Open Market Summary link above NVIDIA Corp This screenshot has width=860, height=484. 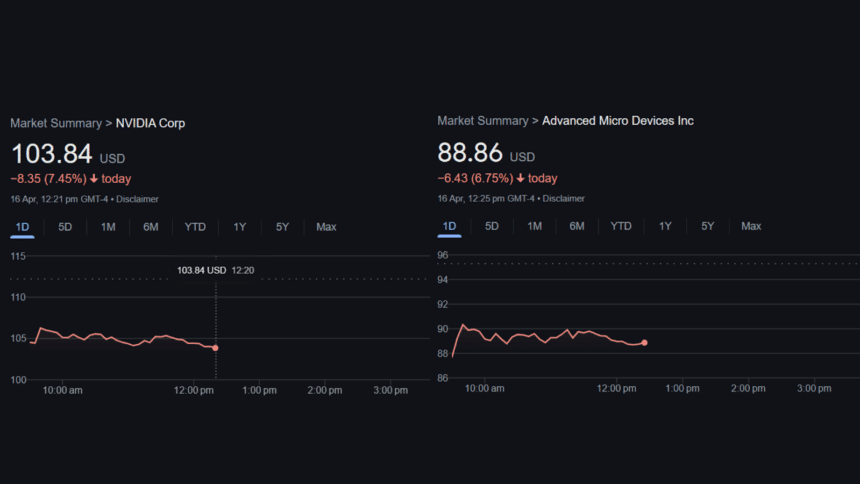coord(56,123)
